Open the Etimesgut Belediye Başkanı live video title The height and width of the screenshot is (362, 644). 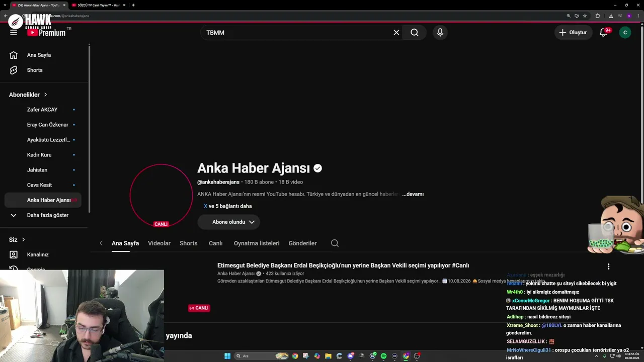click(x=343, y=265)
